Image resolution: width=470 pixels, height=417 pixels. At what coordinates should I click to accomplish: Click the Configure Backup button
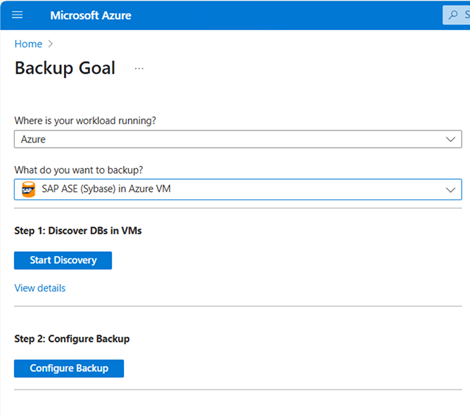(x=69, y=368)
